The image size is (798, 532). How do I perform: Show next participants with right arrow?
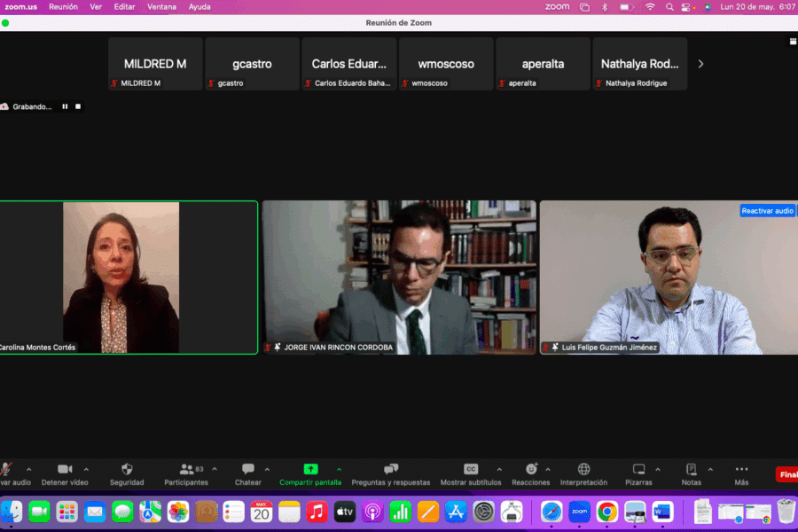click(700, 64)
